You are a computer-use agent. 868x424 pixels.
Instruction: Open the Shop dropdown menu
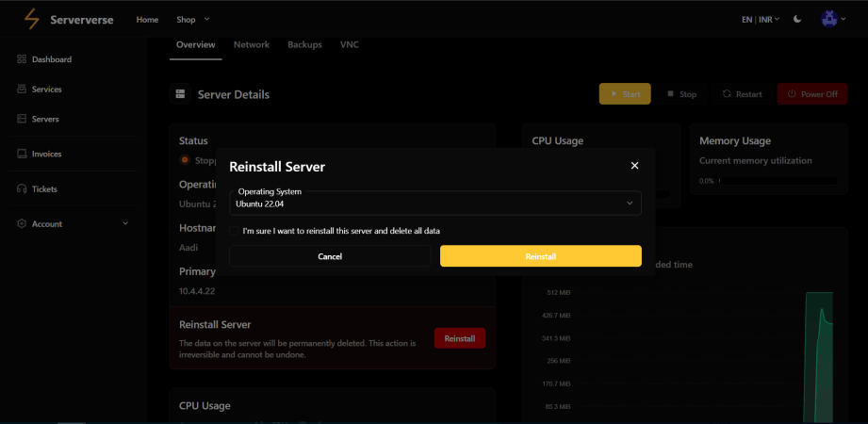pos(193,20)
